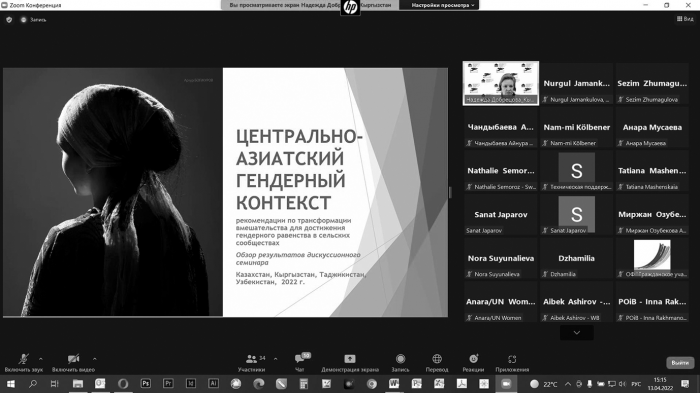Click the encryption shield icon
This screenshot has height=393, width=700.
pyautogui.click(x=9, y=20)
